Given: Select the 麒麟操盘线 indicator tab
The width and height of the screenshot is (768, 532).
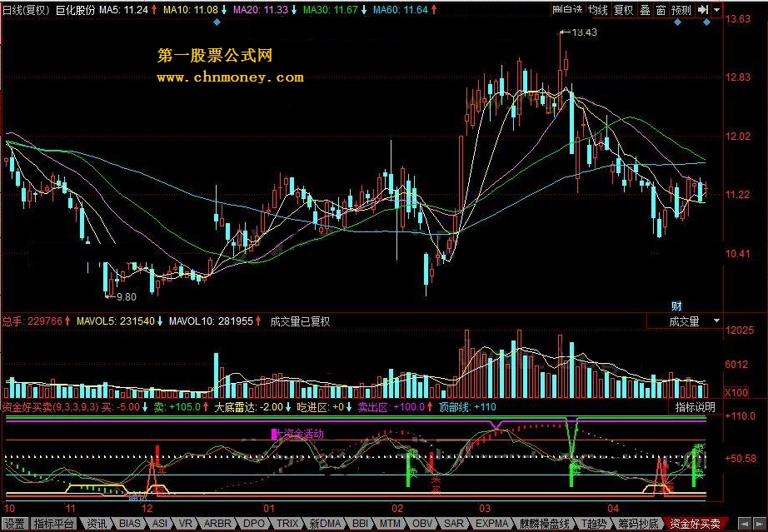Looking at the screenshot, I should 544,524.
